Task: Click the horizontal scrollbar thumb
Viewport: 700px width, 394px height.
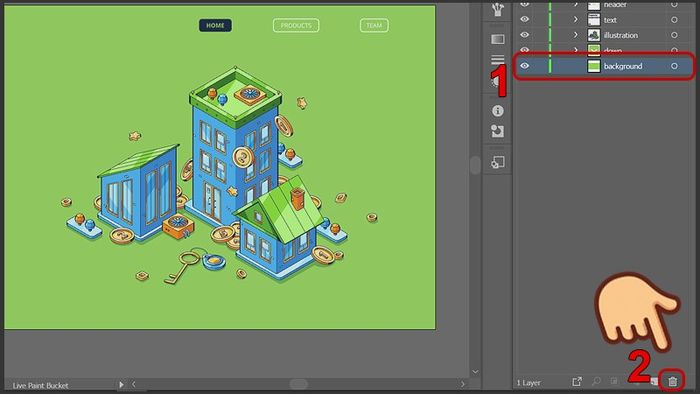Action: coord(298,384)
